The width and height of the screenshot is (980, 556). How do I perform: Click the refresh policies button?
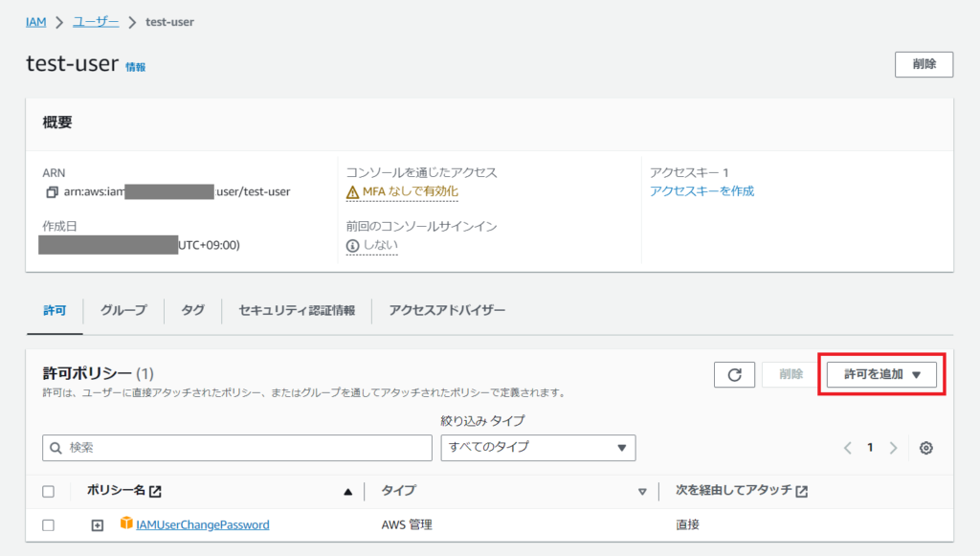[734, 375]
